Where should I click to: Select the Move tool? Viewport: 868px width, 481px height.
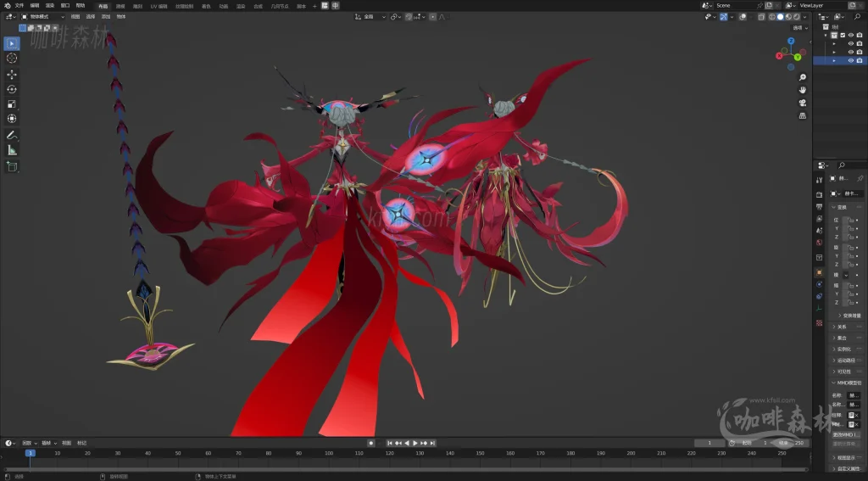pyautogui.click(x=12, y=75)
